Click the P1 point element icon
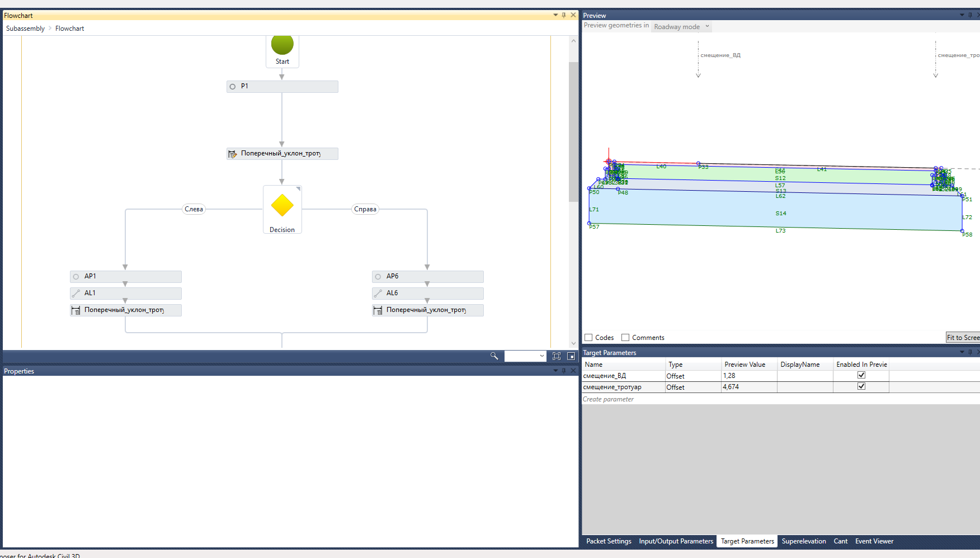 (233, 87)
